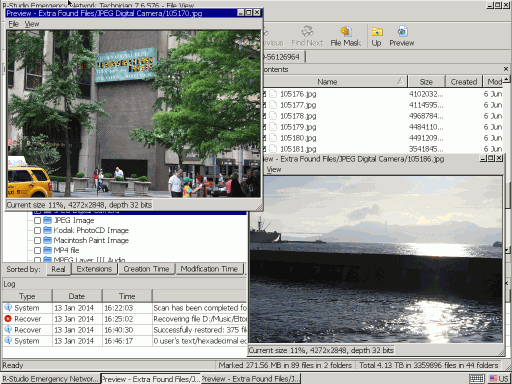Sort files by the Size column
Image resolution: width=512 pixels, height=384 pixels.
coord(426,82)
